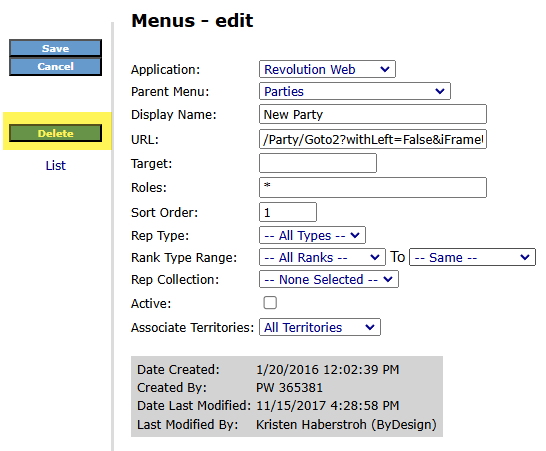Viewport: 546px width, 451px height.
Task: Click the To text between rank dropdowns
Action: [397, 257]
